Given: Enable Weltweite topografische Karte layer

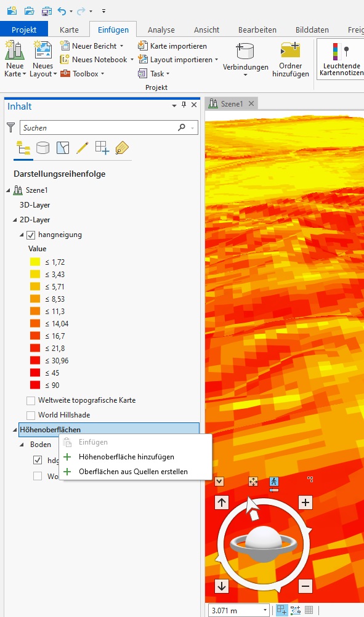Looking at the screenshot, I should point(31,401).
